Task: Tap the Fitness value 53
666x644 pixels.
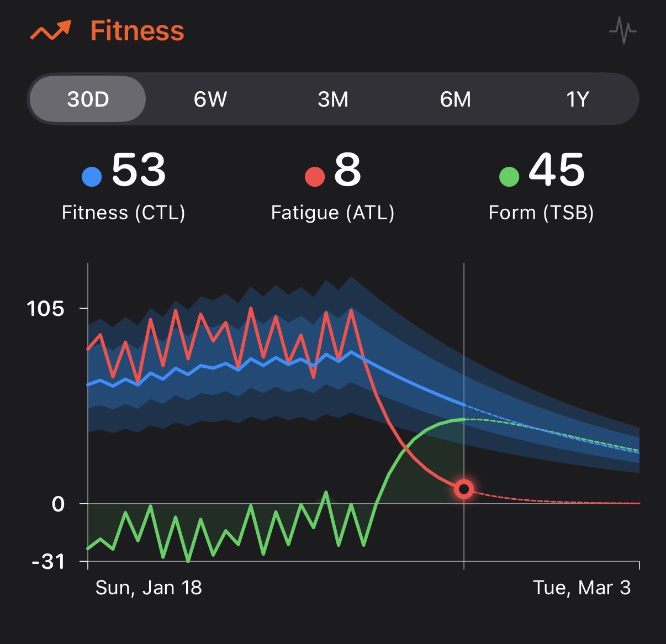Action: (139, 170)
